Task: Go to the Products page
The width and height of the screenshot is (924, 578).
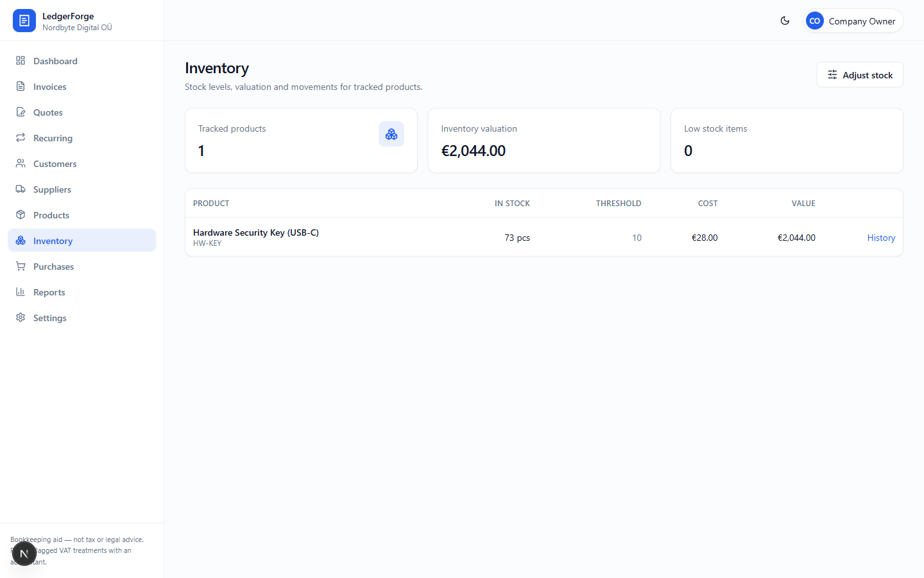Action: [81, 215]
